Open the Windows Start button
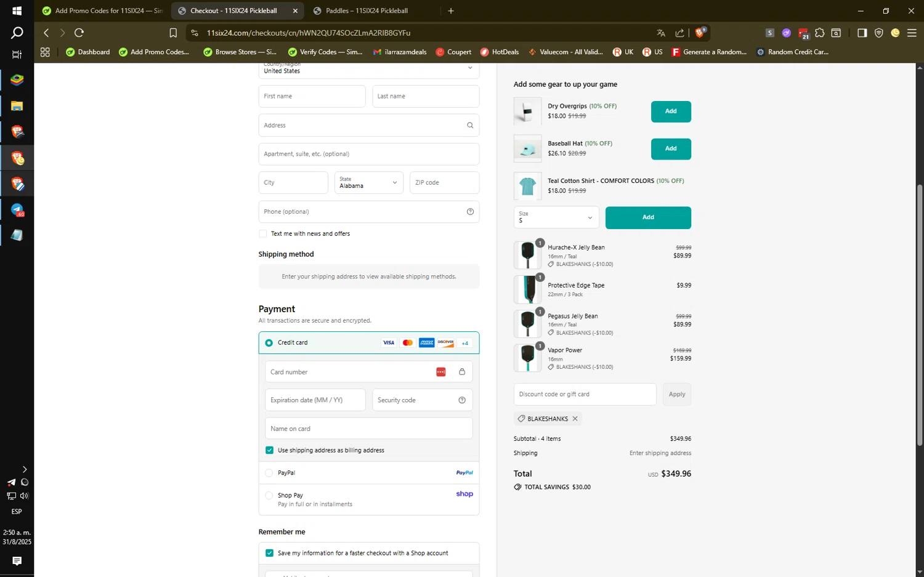 [17, 10]
